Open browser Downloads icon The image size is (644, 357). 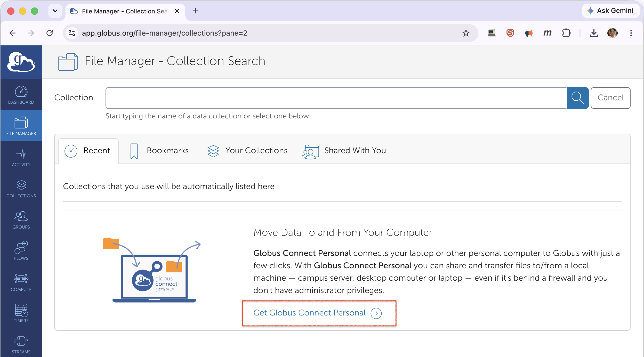(x=594, y=33)
